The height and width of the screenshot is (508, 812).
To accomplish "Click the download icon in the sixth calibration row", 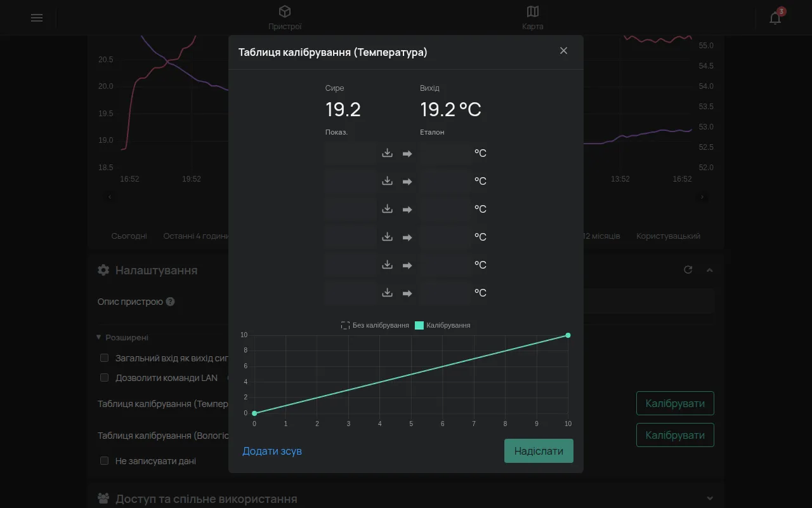I will coord(388,293).
